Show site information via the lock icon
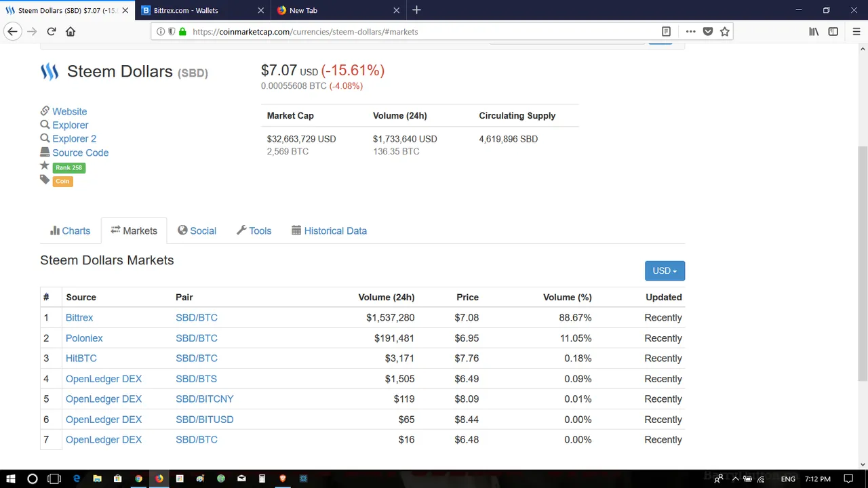This screenshot has width=868, height=488. (182, 32)
